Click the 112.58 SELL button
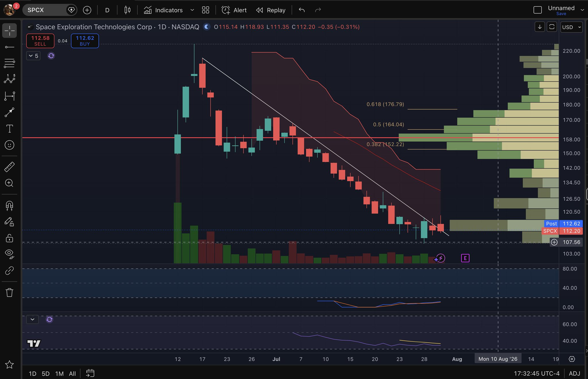Screen dimensions: 588x379 coord(40,41)
